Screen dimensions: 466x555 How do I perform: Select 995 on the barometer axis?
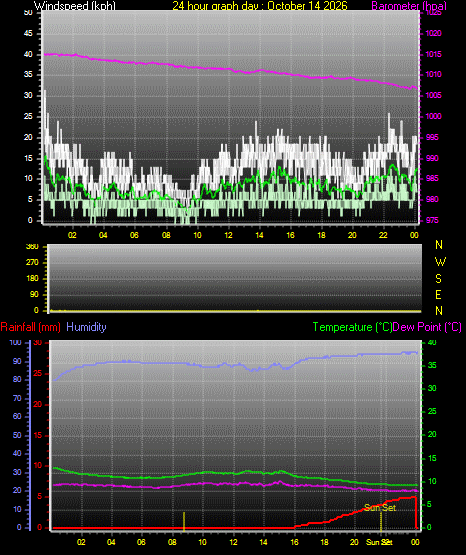432,137
